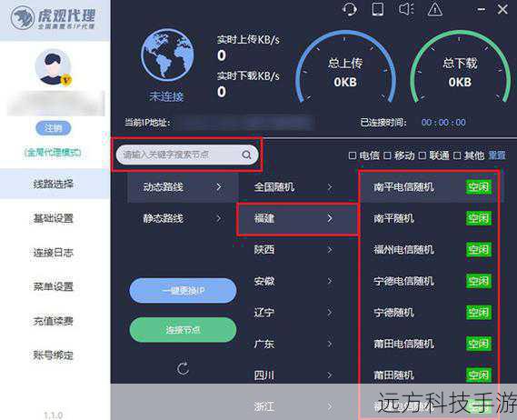Click the user avatar picture
This screenshot has width=517, height=420.
(x=53, y=67)
